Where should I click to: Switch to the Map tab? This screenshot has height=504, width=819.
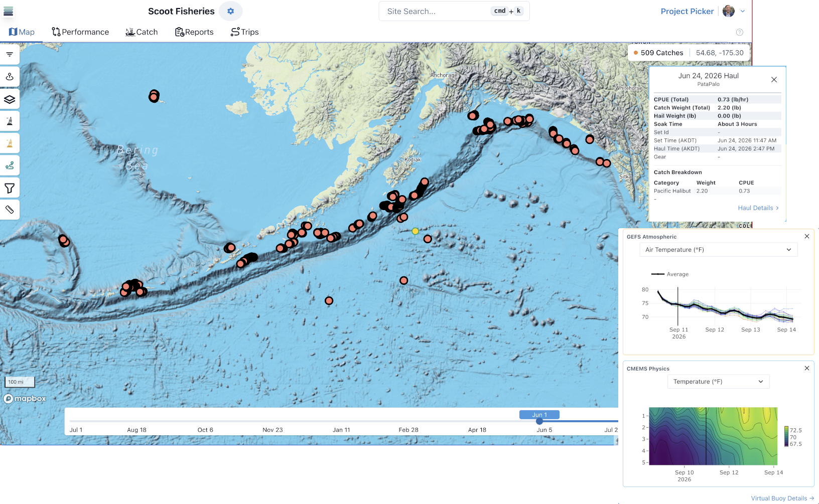[22, 32]
